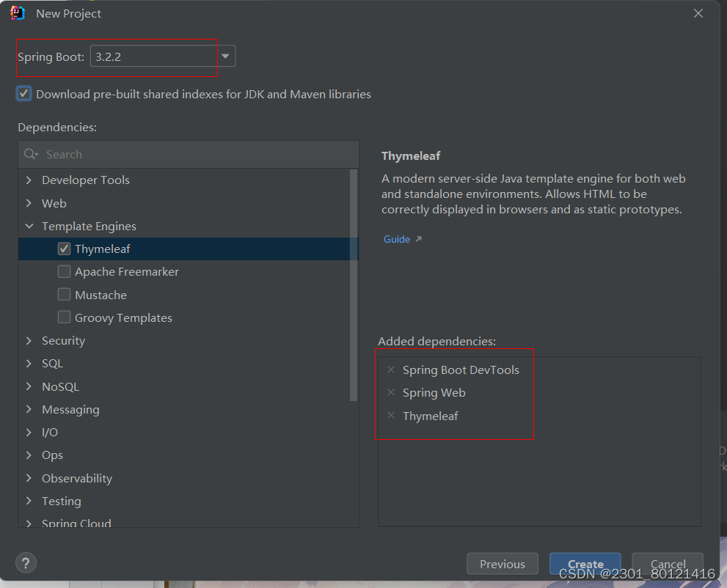727x588 pixels.
Task: Expand Developer Tools category
Action: (x=29, y=180)
